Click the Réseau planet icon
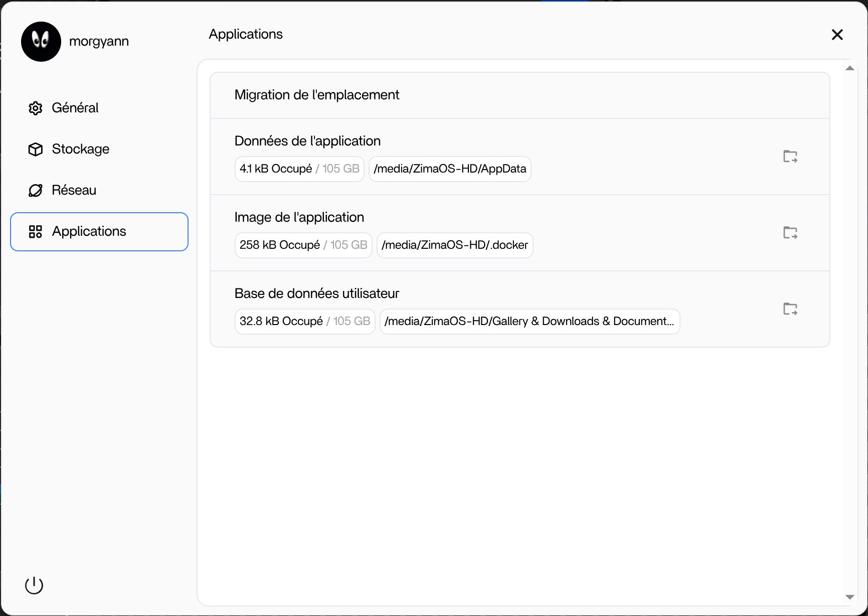The image size is (868, 616). point(36,190)
